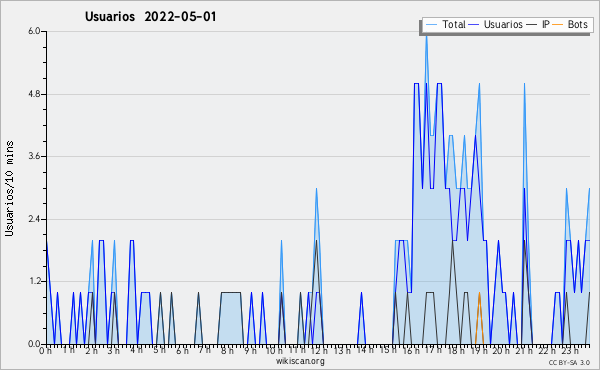Screen dimensions: 600x370
Task: Click the "8 h" x-axis label
Action: click(227, 350)
